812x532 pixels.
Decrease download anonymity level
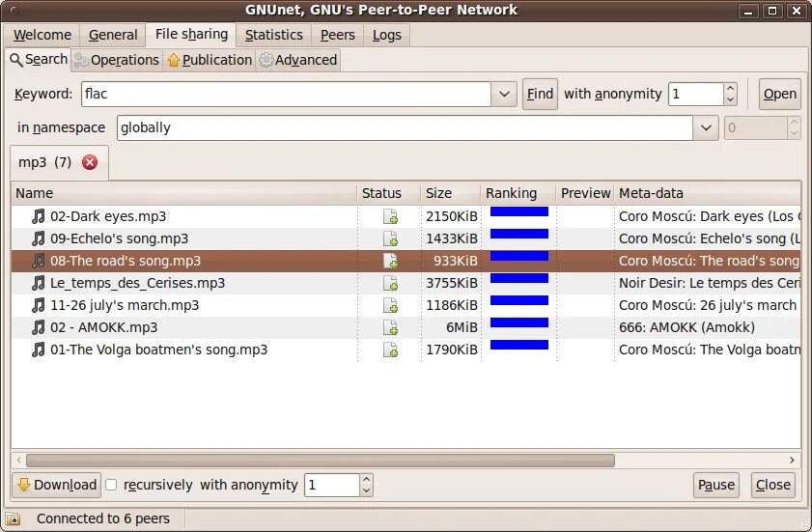[366, 490]
